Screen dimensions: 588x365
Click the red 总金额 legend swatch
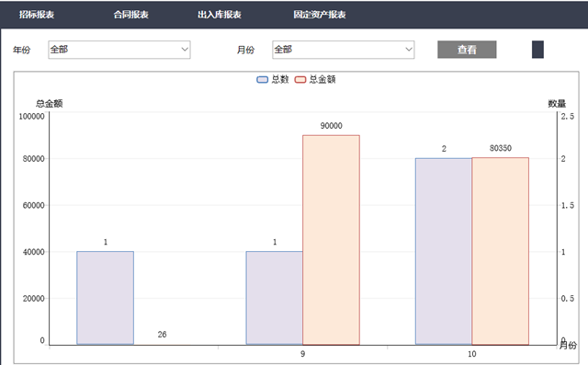coord(300,79)
